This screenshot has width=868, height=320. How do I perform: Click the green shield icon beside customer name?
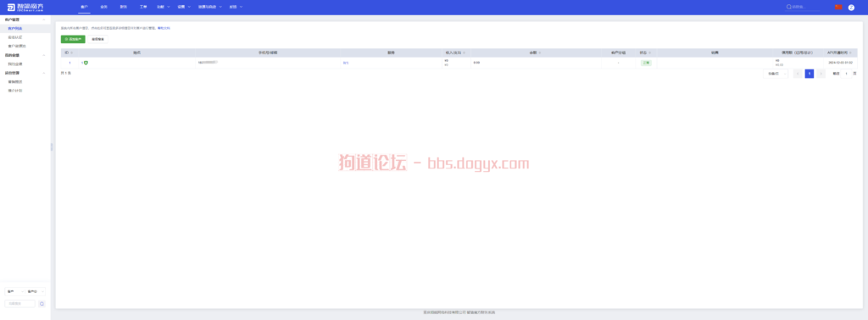click(86, 63)
